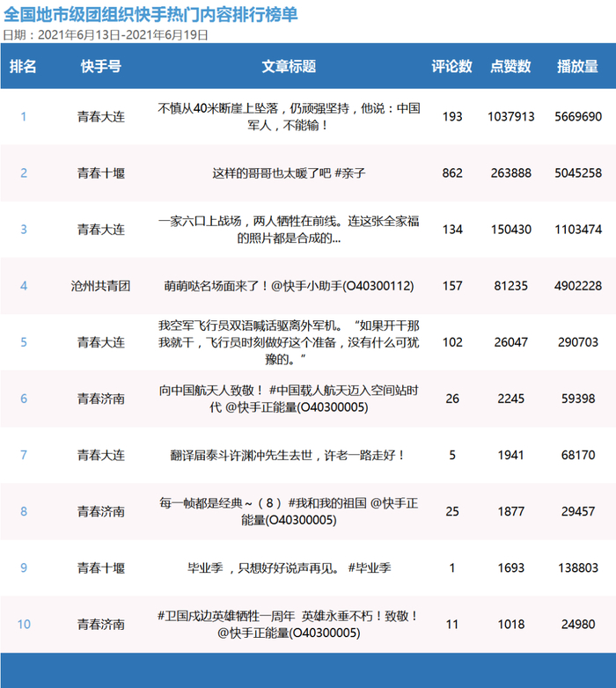Screen dimensions: 616x688
Task: Click play count 24980
Action: pyautogui.click(x=578, y=625)
